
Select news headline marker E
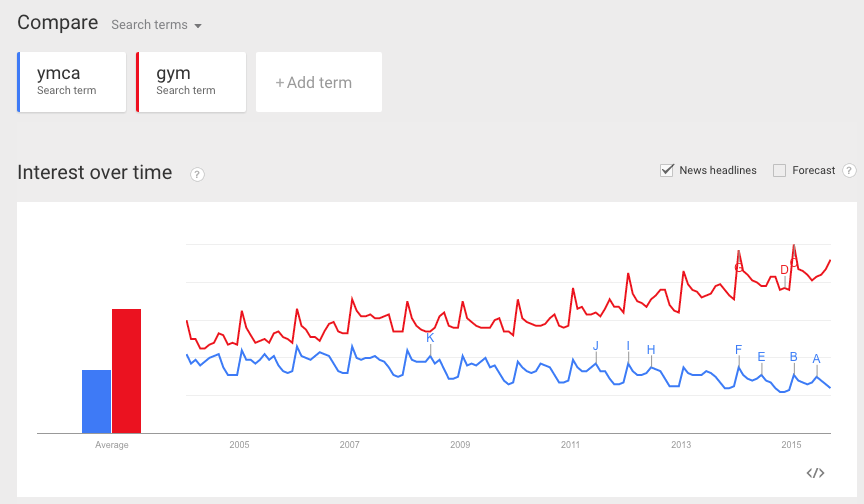(x=762, y=356)
